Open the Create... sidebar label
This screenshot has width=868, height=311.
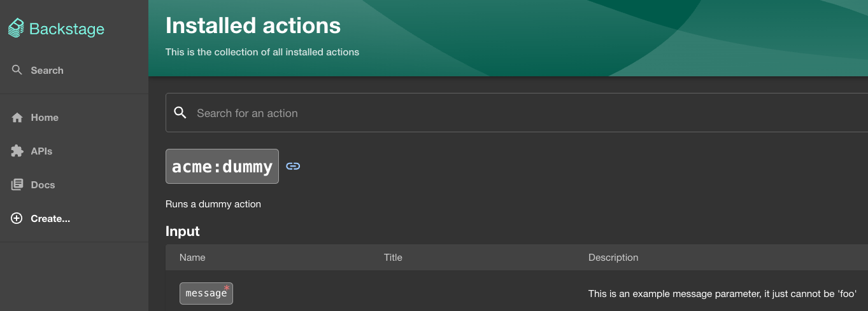(x=50, y=219)
